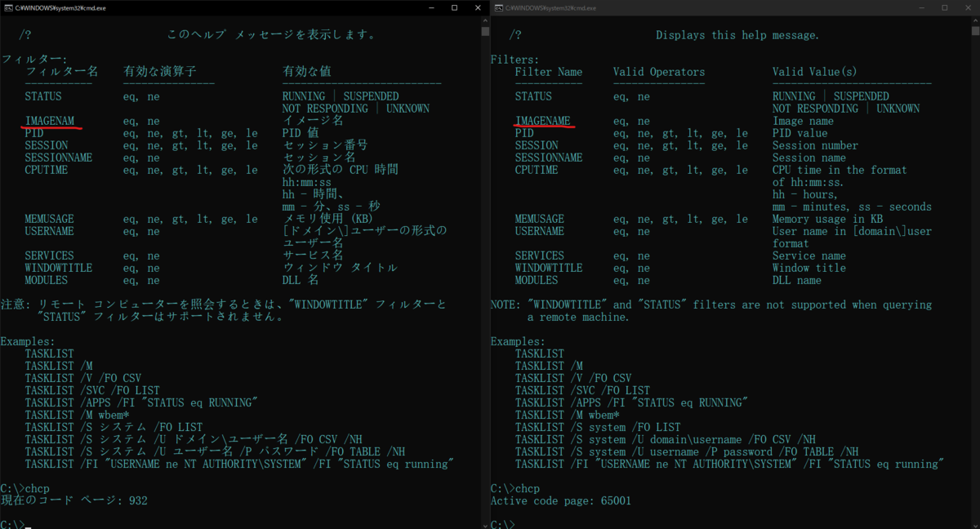
Task: Click the 注意: line in the left window
Action: point(224,305)
